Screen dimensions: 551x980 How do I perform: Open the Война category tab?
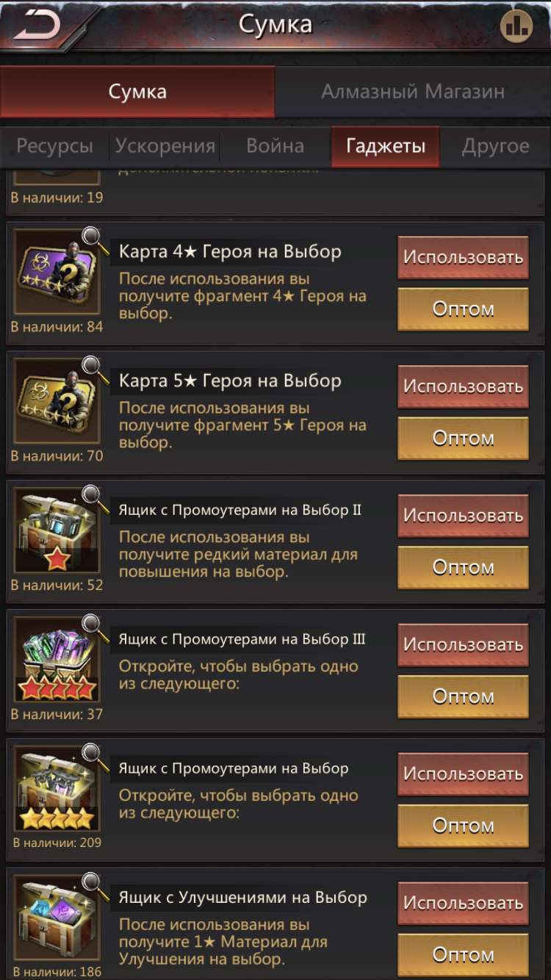click(275, 146)
